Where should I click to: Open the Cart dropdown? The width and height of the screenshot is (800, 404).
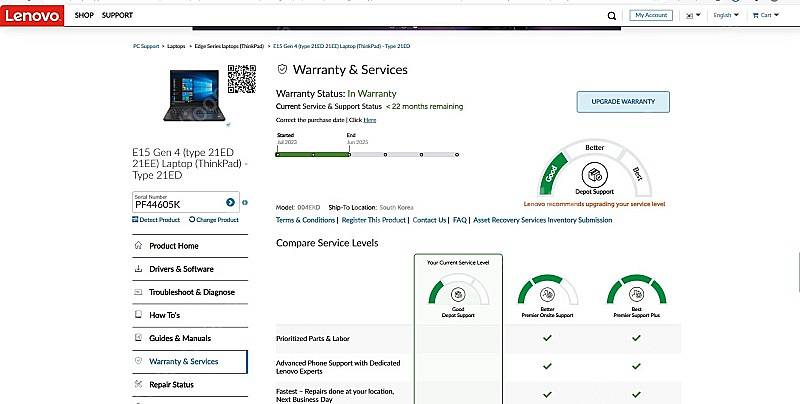766,15
